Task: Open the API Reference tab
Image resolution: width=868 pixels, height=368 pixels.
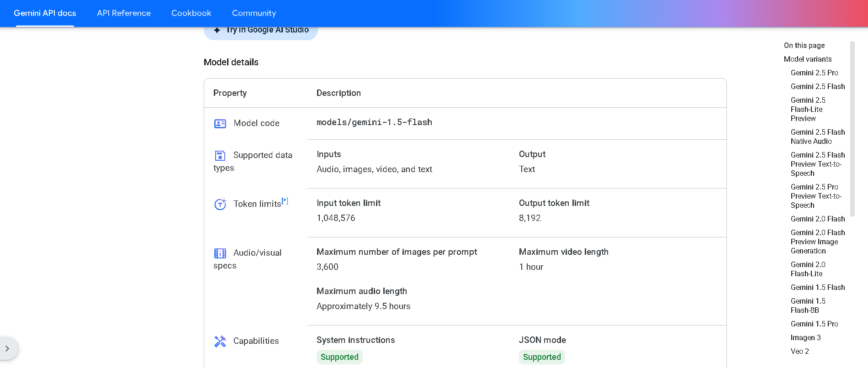Action: tap(124, 13)
